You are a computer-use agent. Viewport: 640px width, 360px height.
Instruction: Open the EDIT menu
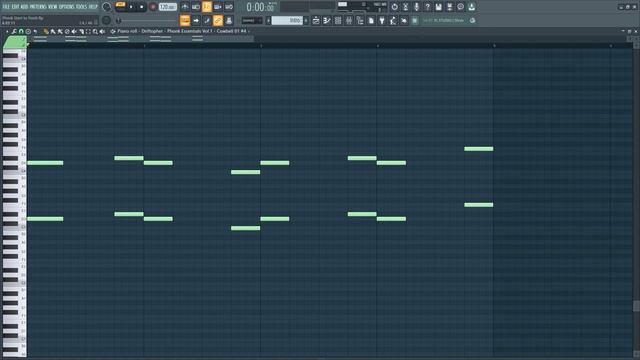[x=15, y=7]
